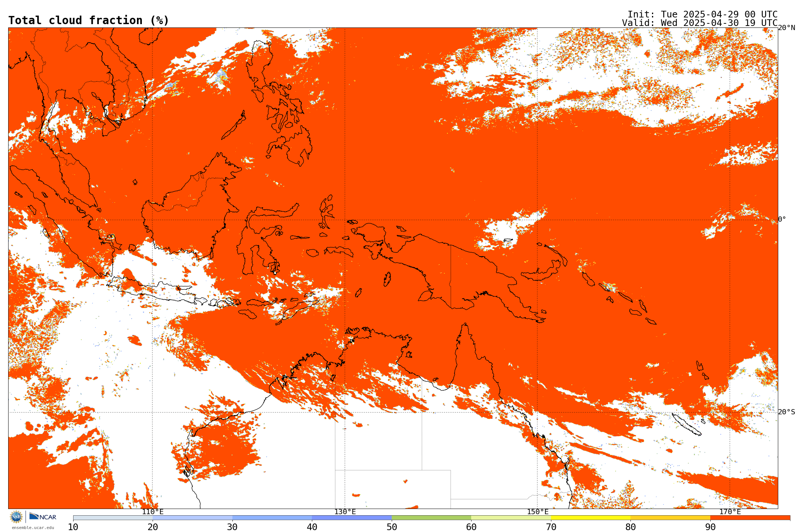Screen dimensions: 802x532
Task: Click the 70-80 yellow colorbar segment
Action: (591, 518)
